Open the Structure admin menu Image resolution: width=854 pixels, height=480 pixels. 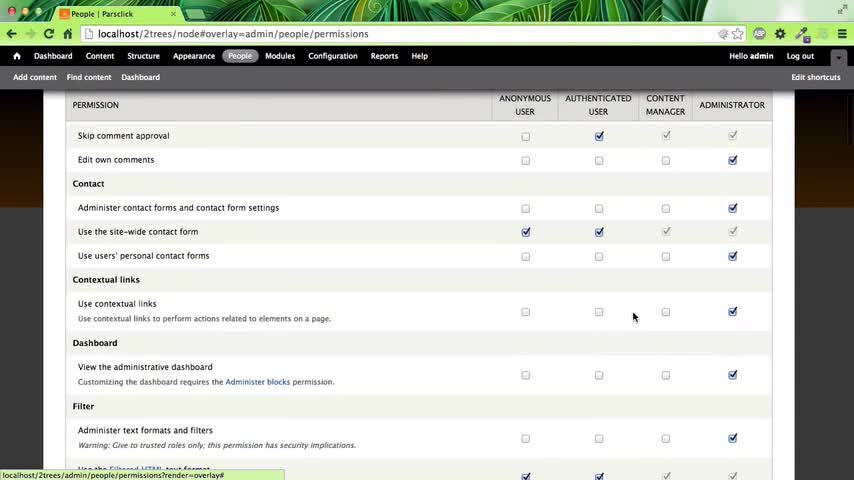tap(143, 56)
